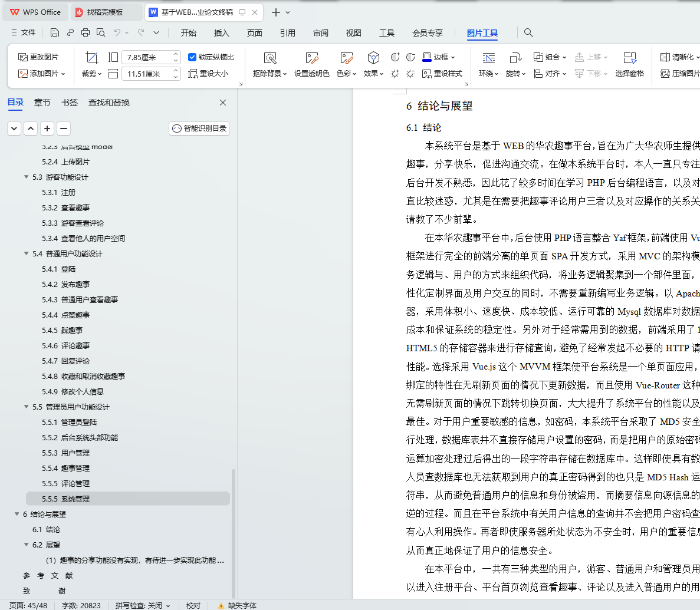Select outline entry 参考文献
The height and width of the screenshot is (610, 700).
[x=48, y=576]
